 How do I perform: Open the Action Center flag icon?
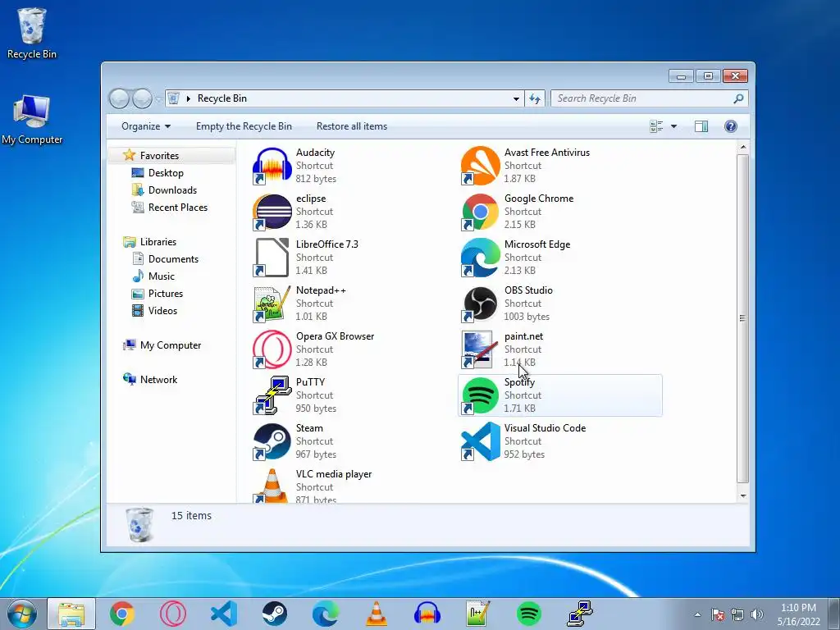tap(718, 614)
